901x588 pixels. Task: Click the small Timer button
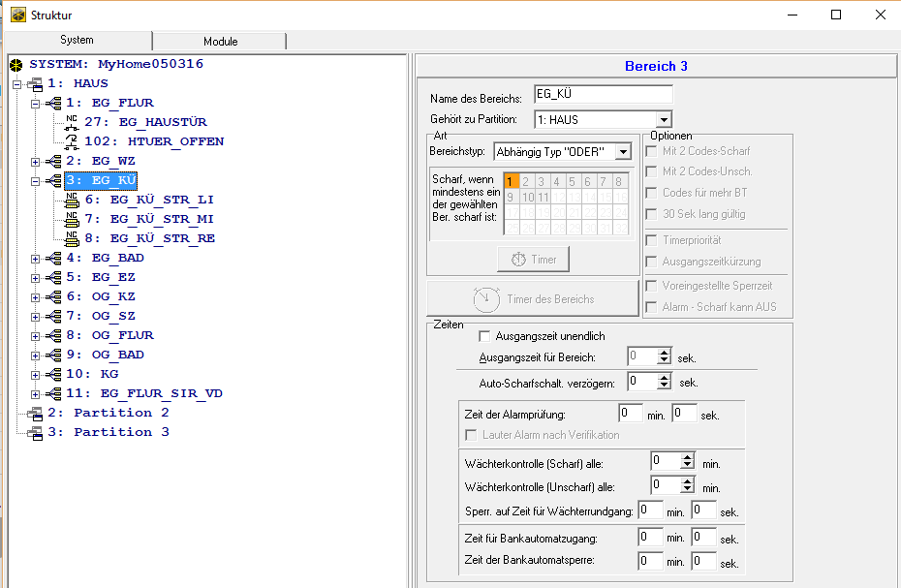coord(533,259)
